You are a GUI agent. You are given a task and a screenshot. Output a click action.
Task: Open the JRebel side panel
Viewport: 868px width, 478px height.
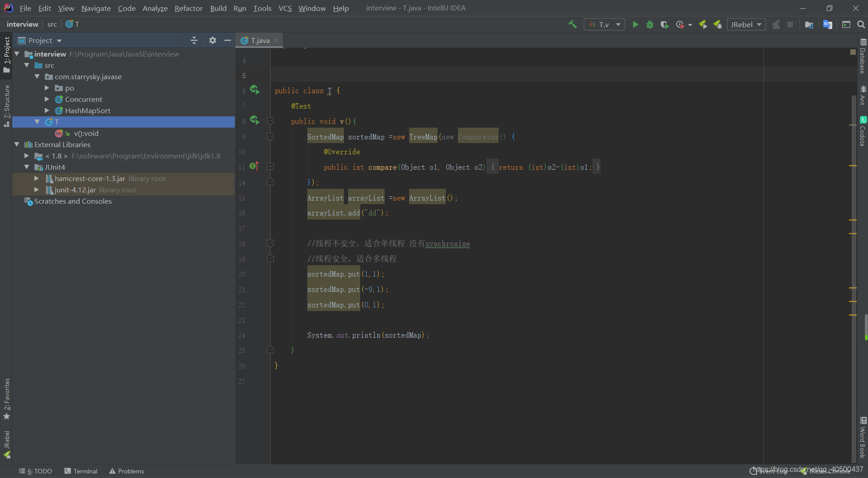pyautogui.click(x=6, y=445)
